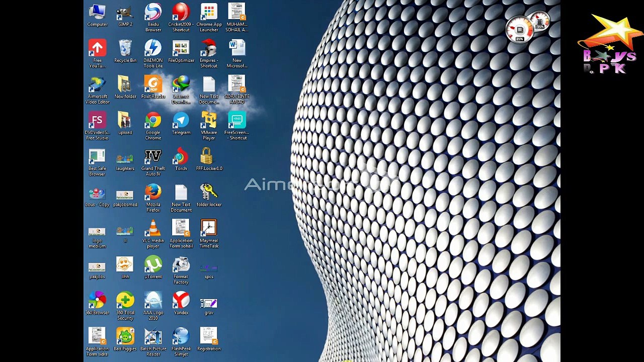Select New Microsoft Word document icon
644x362 pixels.
(236, 54)
